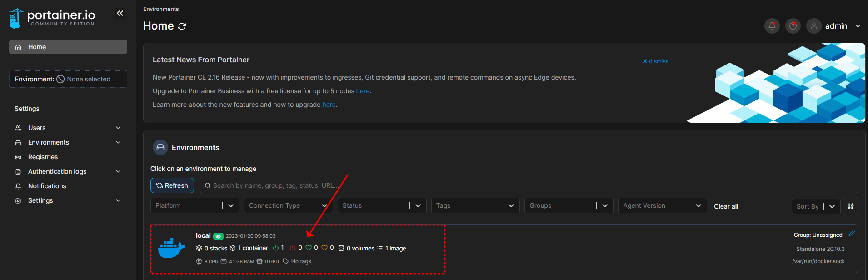Open the notifications bell icon
868x280 pixels.
[772, 26]
